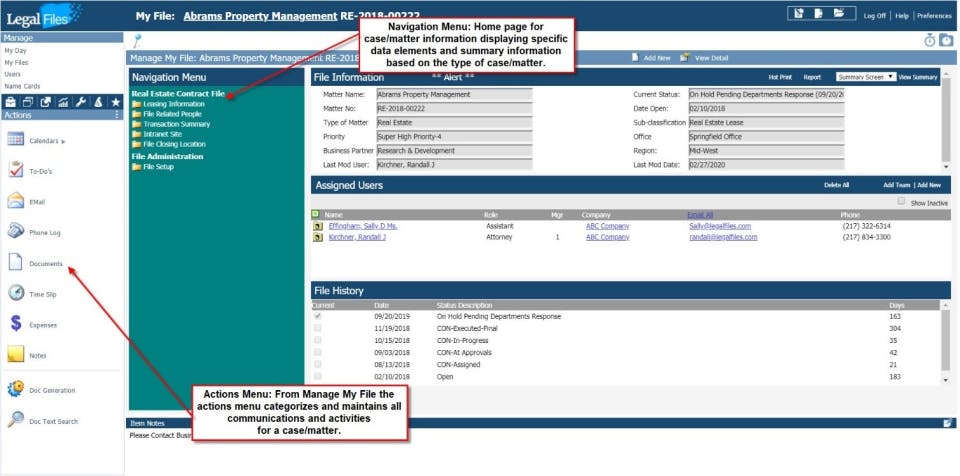The width and height of the screenshot is (960, 476).
Task: Click the Documents page icon
Action: 15,263
